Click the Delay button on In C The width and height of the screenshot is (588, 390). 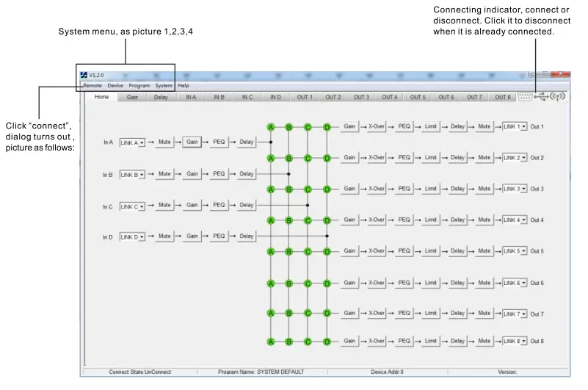point(247,205)
